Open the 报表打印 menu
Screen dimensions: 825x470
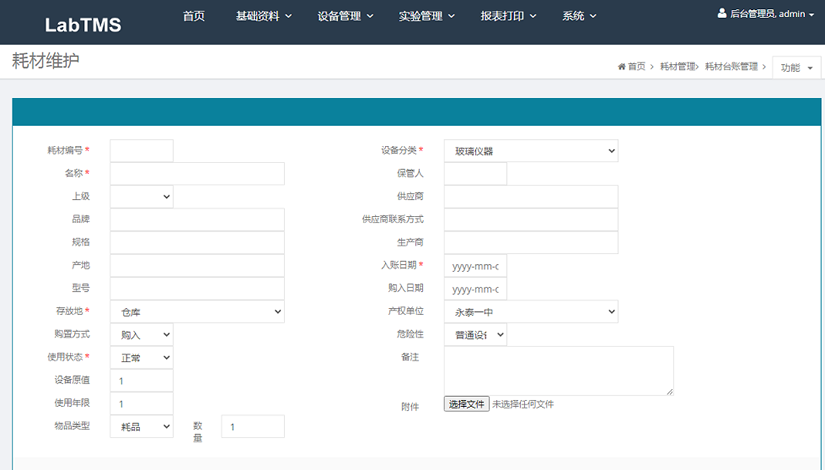(x=508, y=16)
